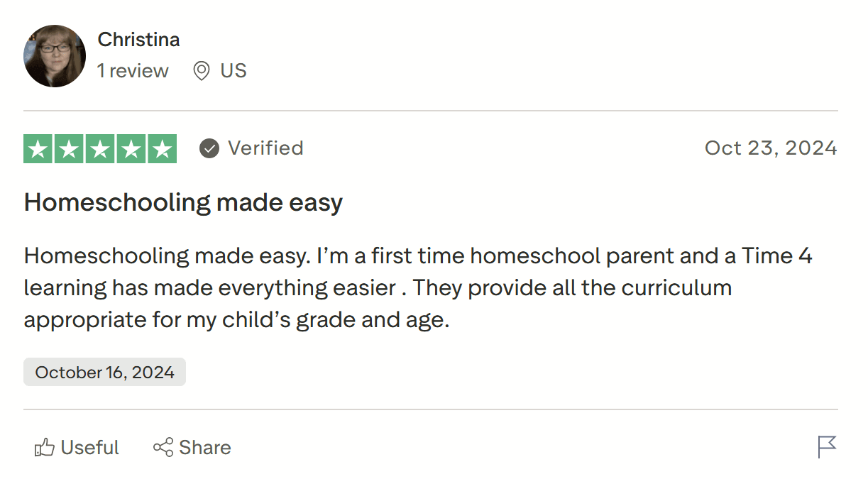This screenshot has height=479, width=868.
Task: Click the Oct 23, 2024 posted date
Action: pyautogui.click(x=770, y=148)
